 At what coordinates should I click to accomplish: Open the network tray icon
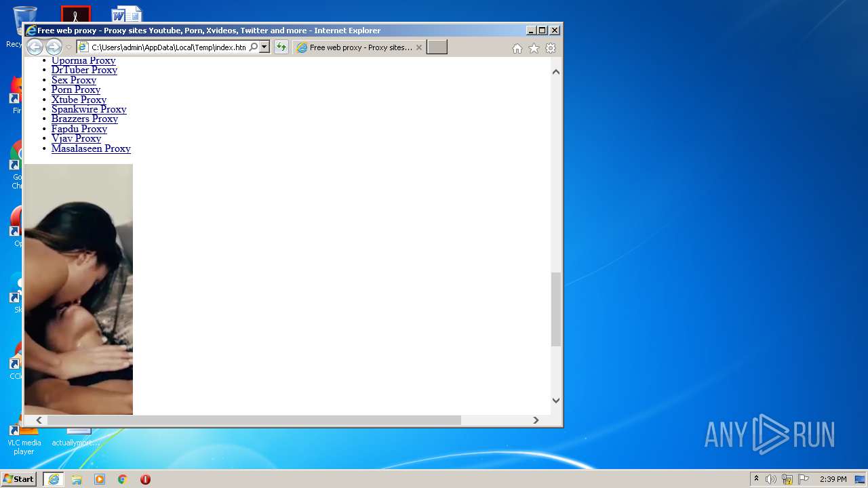coord(787,479)
